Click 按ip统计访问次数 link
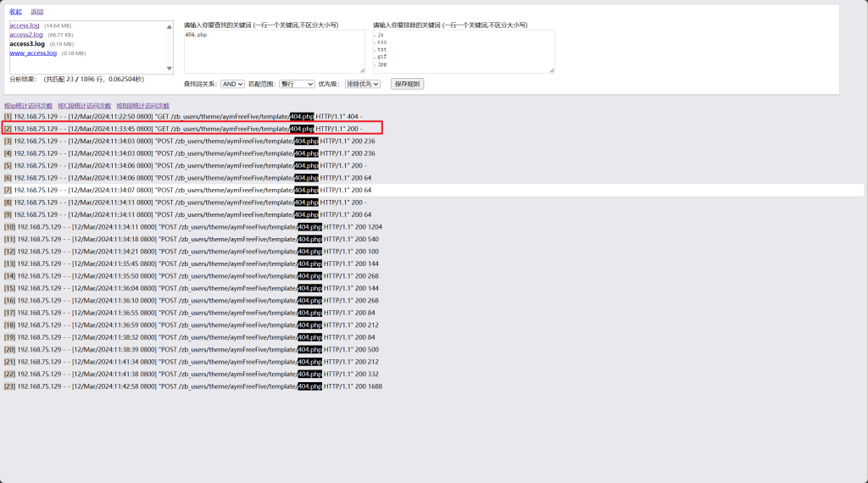 pyautogui.click(x=28, y=106)
